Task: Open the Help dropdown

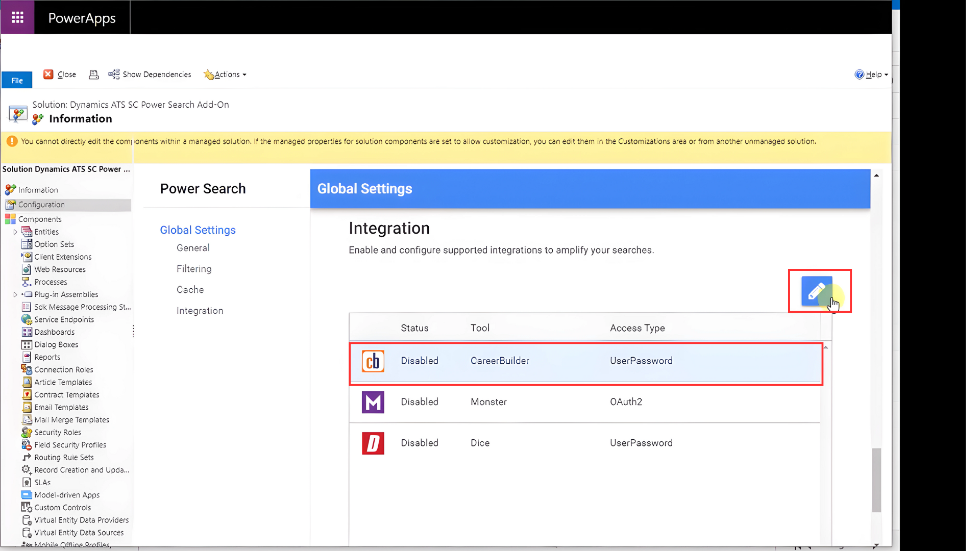Action: 871,74
